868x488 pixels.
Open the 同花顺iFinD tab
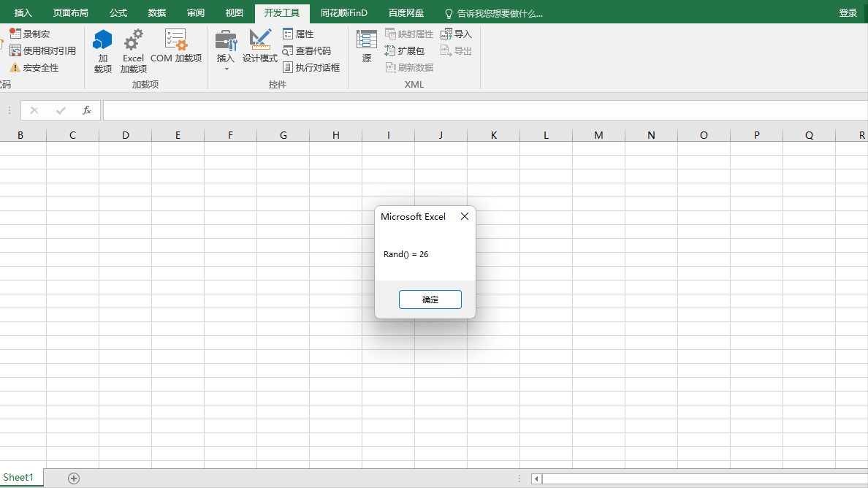coord(344,12)
